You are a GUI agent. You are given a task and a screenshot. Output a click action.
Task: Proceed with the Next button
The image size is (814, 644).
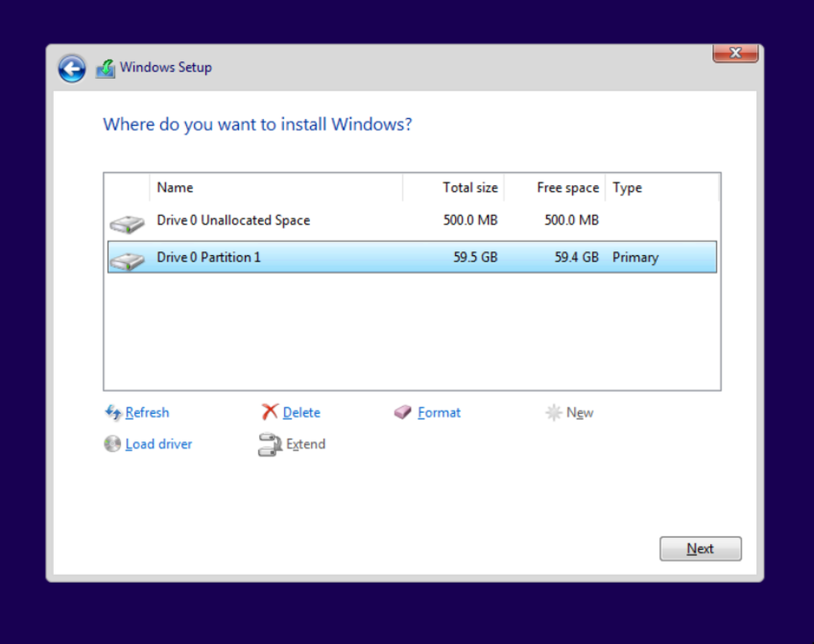pos(700,548)
